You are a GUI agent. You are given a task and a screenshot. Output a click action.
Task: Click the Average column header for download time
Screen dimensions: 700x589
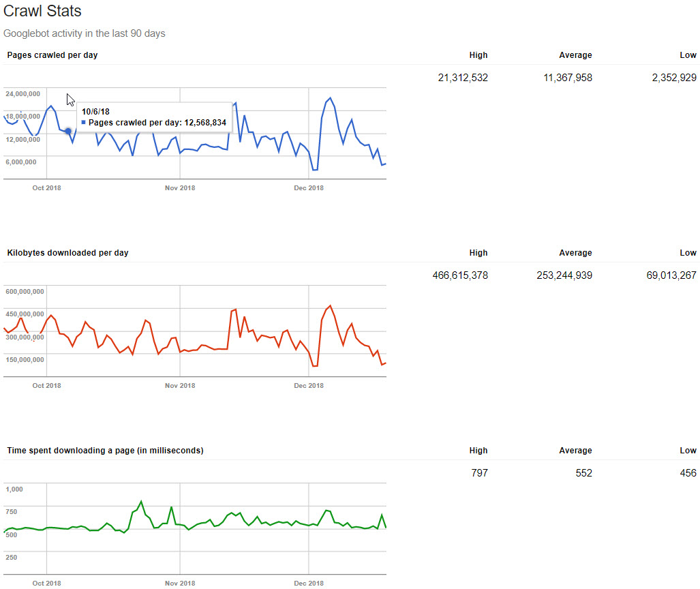click(x=576, y=451)
